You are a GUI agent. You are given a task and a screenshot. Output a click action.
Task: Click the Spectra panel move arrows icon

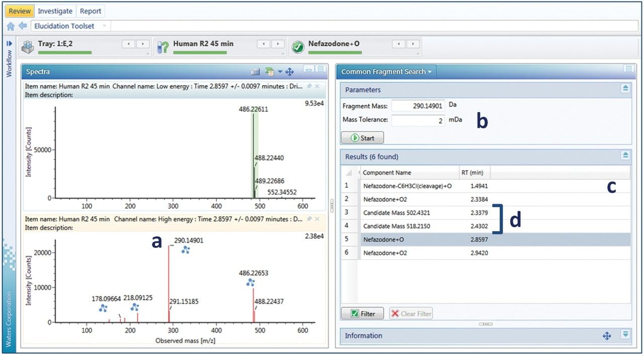[x=289, y=72]
